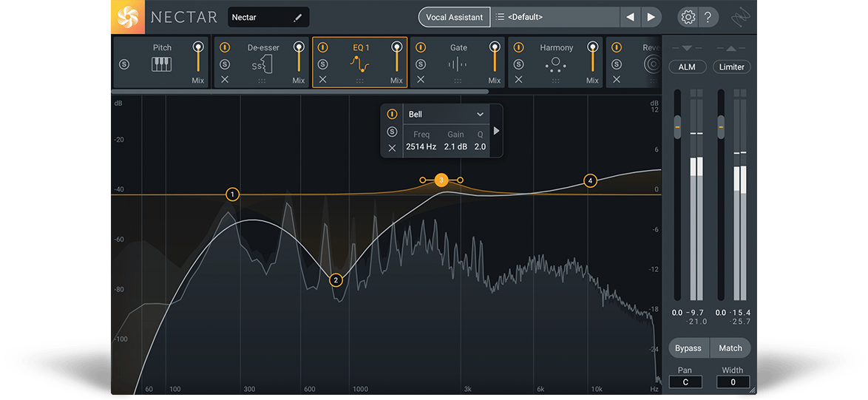Viewport: 868px width, 400px height.
Task: Launch the Vocal Assistant
Action: tap(455, 17)
